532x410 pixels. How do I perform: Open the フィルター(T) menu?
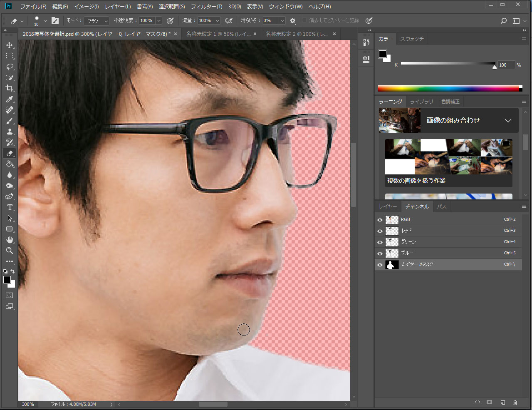point(206,7)
